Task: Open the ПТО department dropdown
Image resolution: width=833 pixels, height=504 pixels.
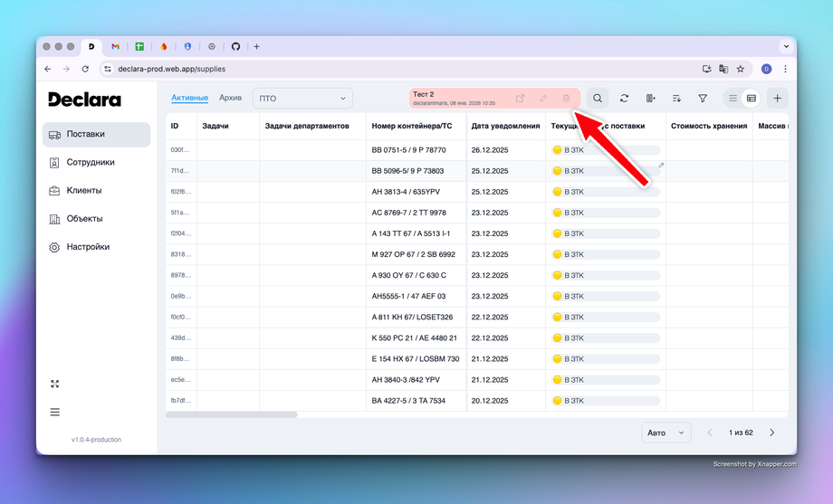Action: coord(302,99)
